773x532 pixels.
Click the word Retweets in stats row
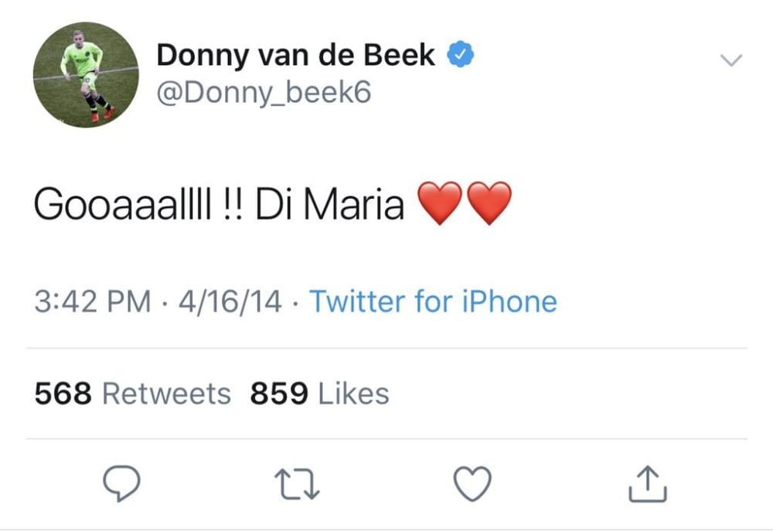point(166,394)
